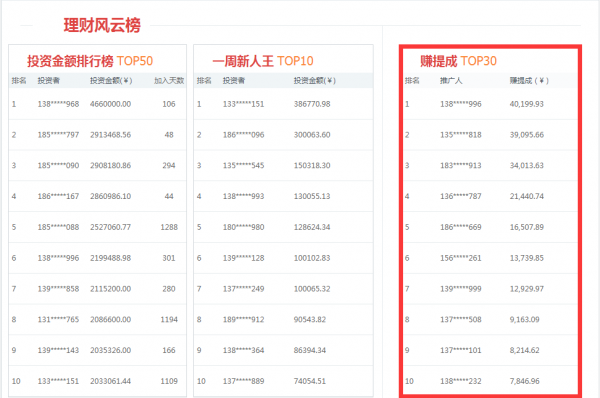600x398 pixels.
Task: Click amount 150318.30
Action: tap(312, 166)
